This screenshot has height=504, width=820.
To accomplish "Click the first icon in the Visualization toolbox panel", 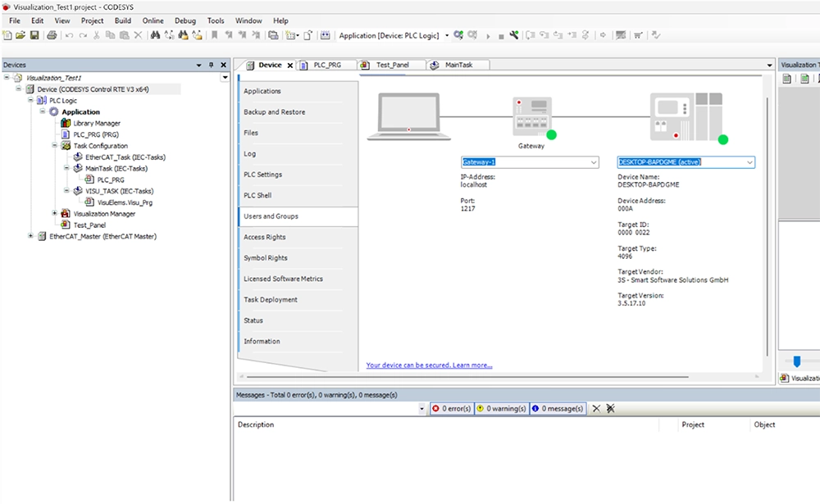I will click(x=786, y=79).
